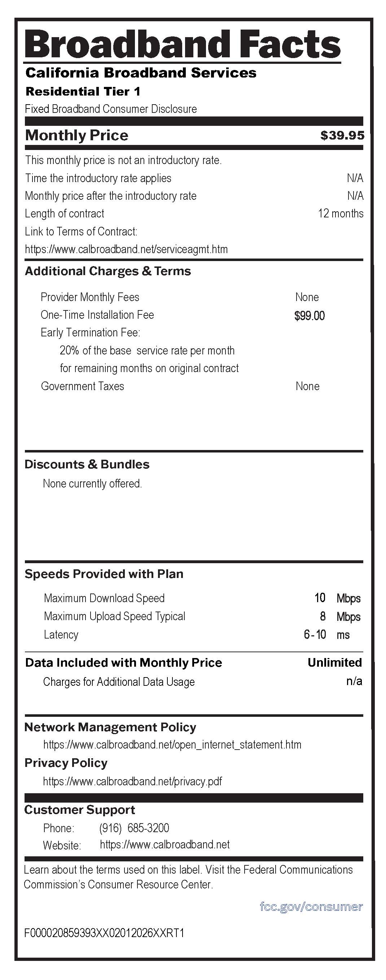Click the Unlimited data value
The image size is (386, 980).
[x=334, y=663]
